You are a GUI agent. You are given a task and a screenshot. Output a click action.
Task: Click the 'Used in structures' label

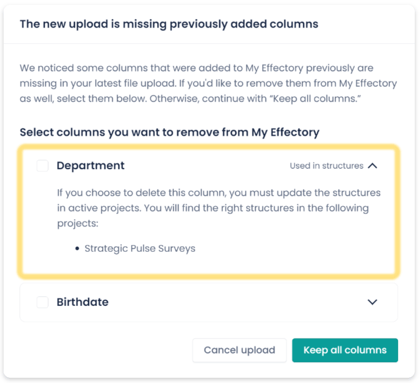326,166
